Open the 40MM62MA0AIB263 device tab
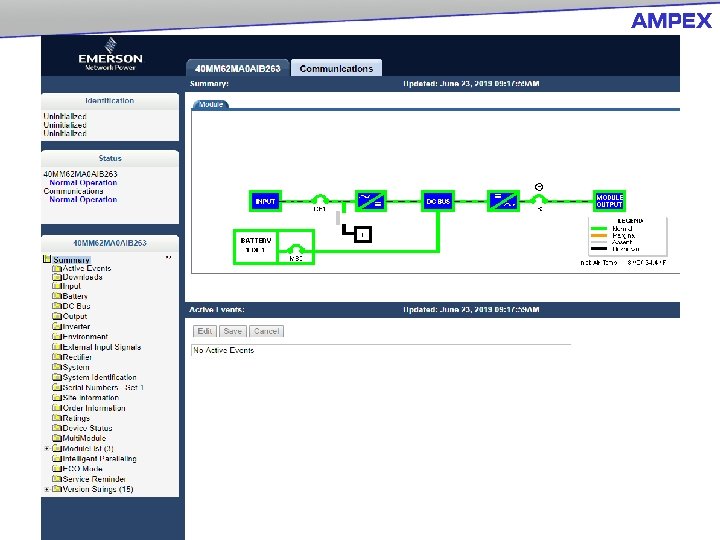 [x=237, y=68]
